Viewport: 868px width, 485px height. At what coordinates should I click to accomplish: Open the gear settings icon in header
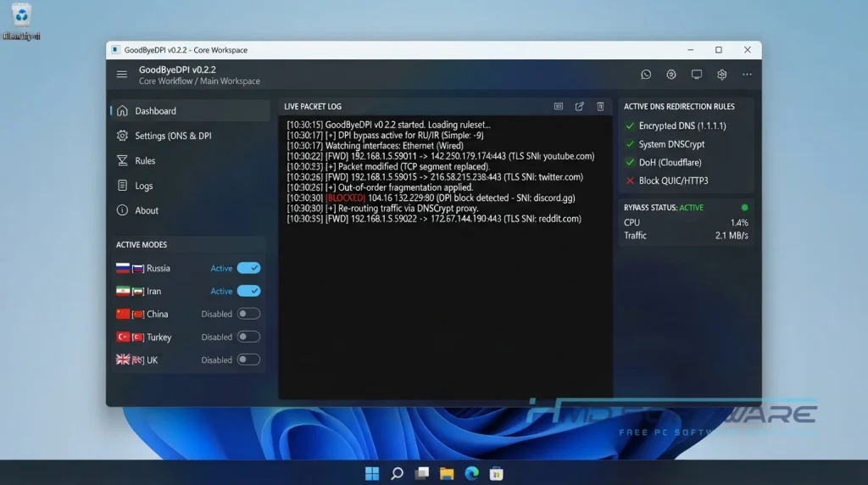pos(671,74)
